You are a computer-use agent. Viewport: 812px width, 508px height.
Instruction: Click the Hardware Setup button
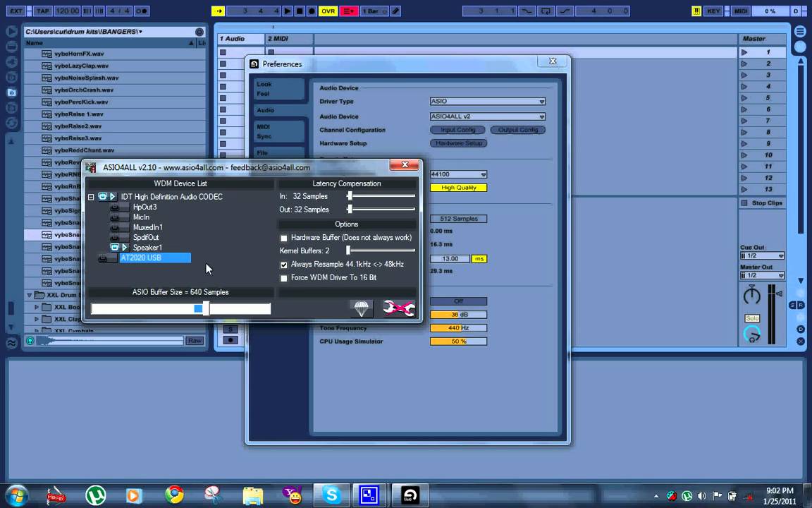(x=459, y=143)
